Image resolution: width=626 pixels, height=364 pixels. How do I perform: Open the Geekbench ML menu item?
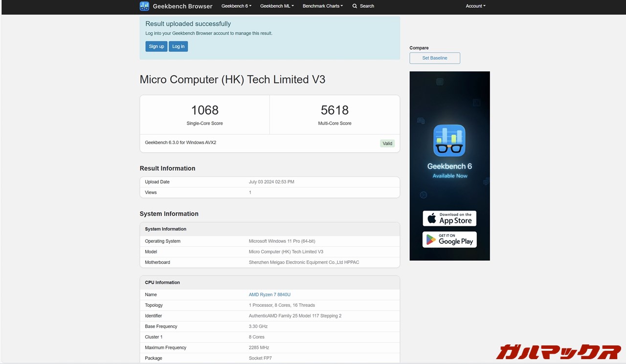[x=276, y=6]
